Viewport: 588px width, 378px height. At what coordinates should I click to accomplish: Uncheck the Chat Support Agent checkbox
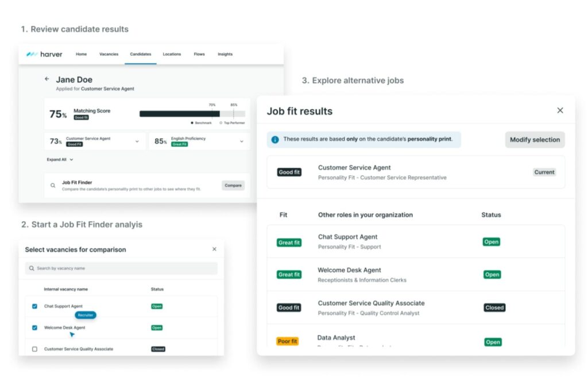tap(34, 306)
